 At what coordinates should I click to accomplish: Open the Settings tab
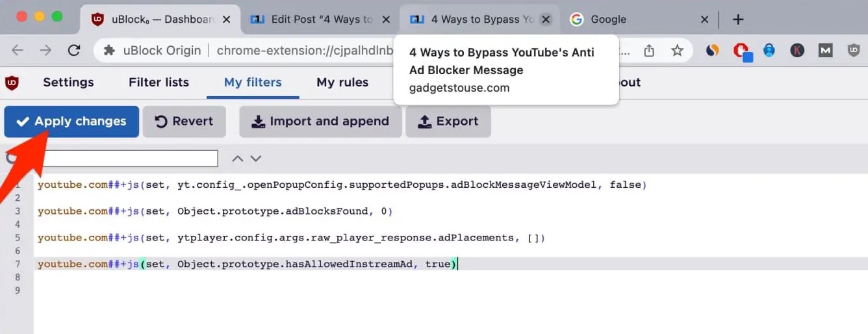click(68, 83)
